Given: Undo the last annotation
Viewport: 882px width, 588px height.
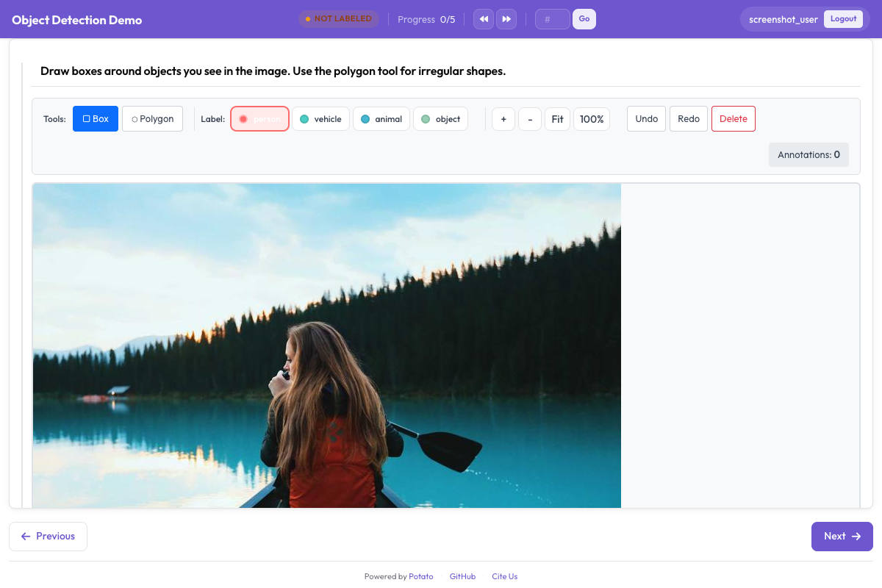Looking at the screenshot, I should 647,119.
